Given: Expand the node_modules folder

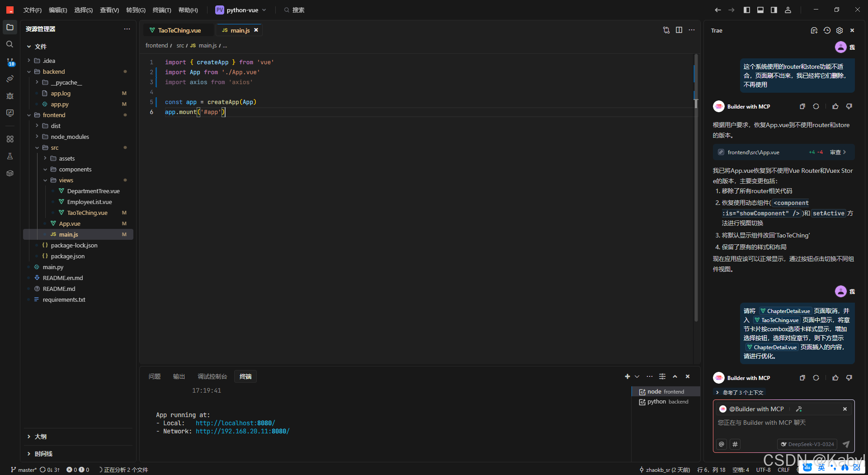Looking at the screenshot, I should [37, 137].
